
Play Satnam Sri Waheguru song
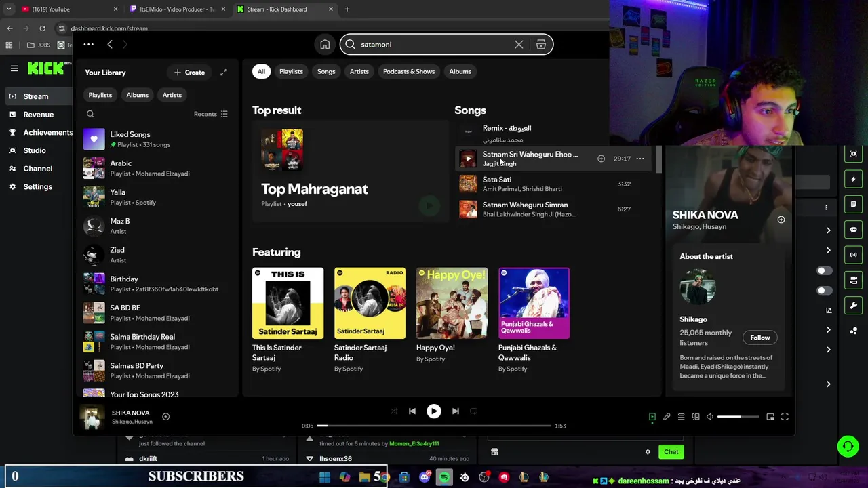pos(468,159)
